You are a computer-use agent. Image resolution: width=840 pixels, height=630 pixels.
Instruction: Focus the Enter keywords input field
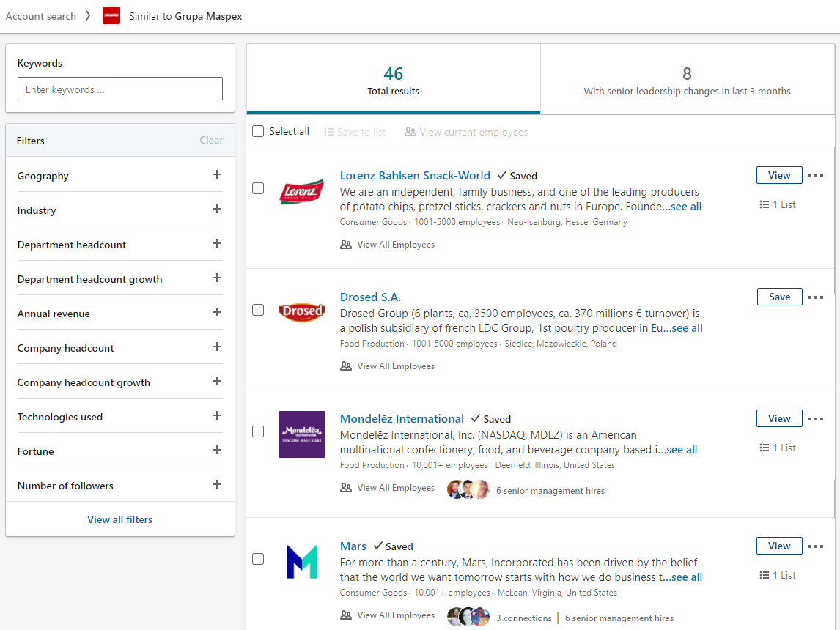[x=120, y=89]
